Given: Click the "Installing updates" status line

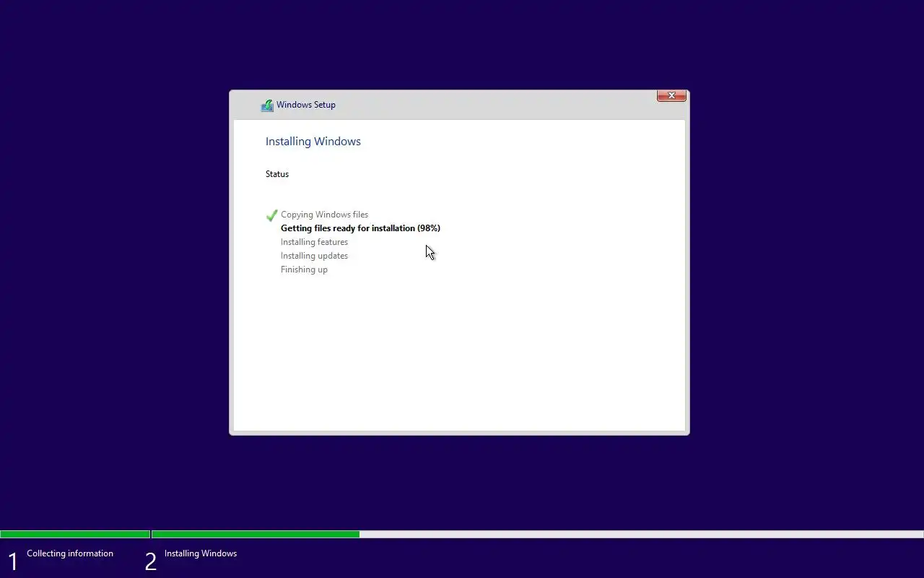Looking at the screenshot, I should pos(314,256).
